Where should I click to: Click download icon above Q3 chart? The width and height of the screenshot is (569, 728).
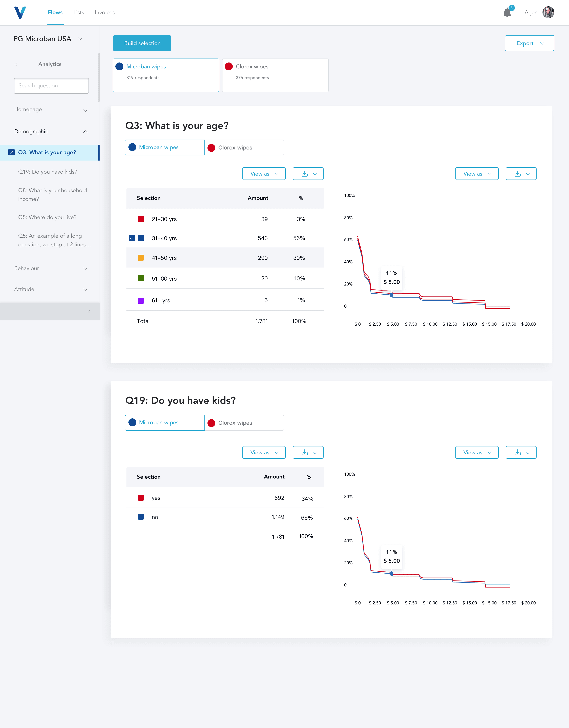[517, 174]
